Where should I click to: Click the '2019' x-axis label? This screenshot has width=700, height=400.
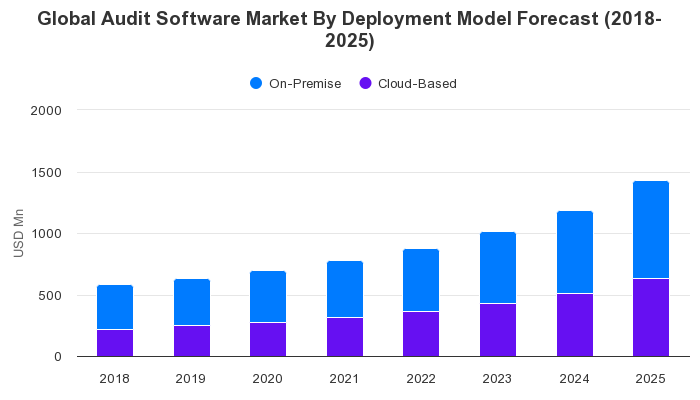click(x=191, y=379)
